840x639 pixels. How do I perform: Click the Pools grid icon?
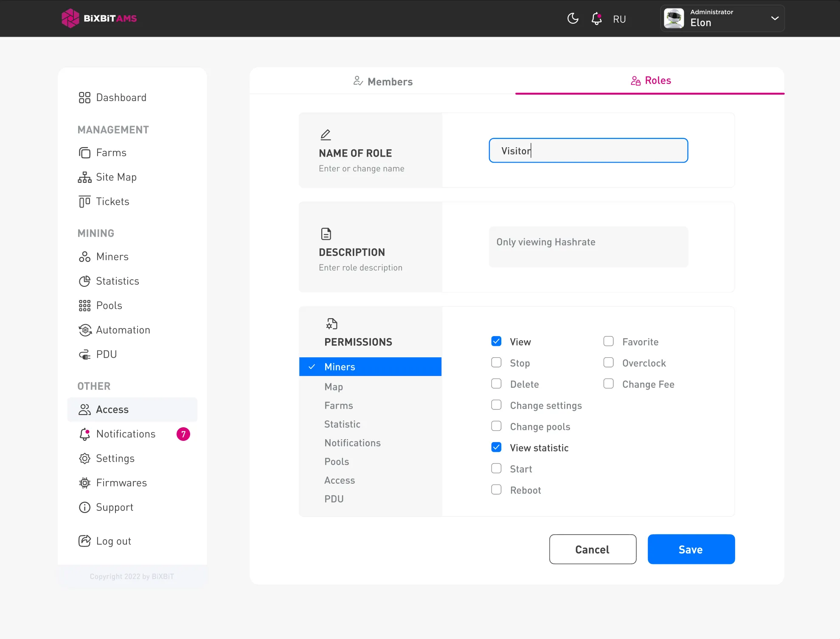coord(84,305)
